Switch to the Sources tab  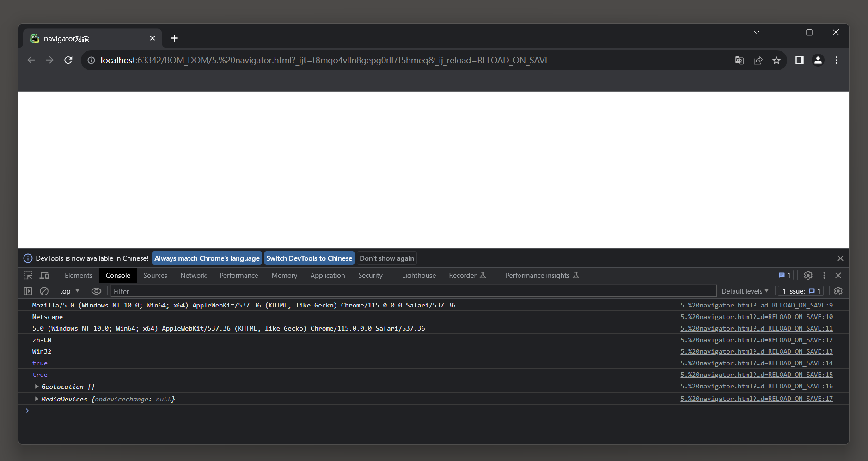point(155,276)
